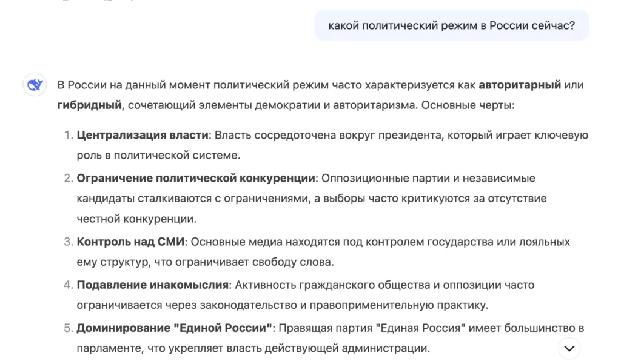Click the DeepSeek whale avatar icon
Viewport: 621px width, 364px height.
click(35, 85)
